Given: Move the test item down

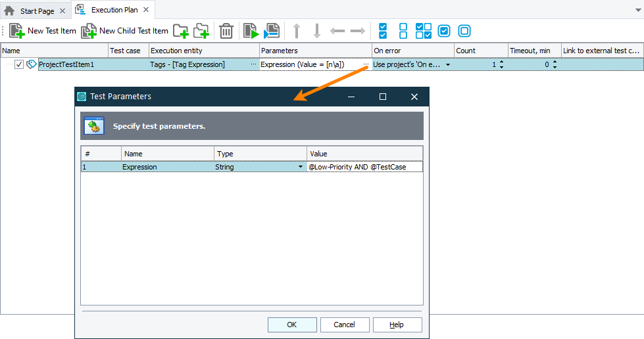Looking at the screenshot, I should pyautogui.click(x=317, y=31).
